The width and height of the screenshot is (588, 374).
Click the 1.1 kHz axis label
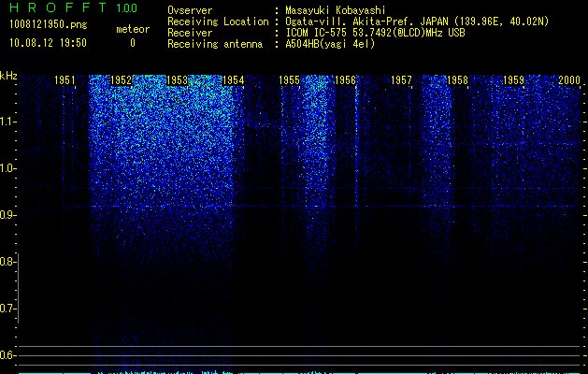[x=7, y=122]
